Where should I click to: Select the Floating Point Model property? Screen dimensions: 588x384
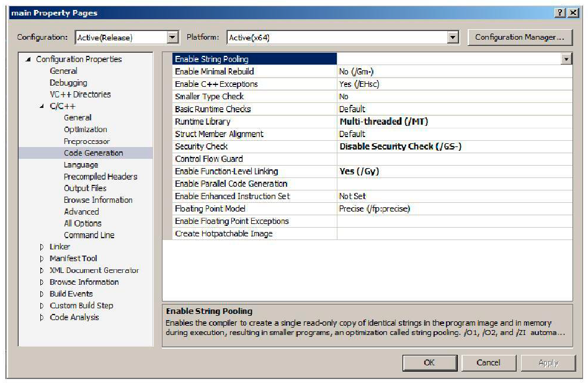pos(210,208)
